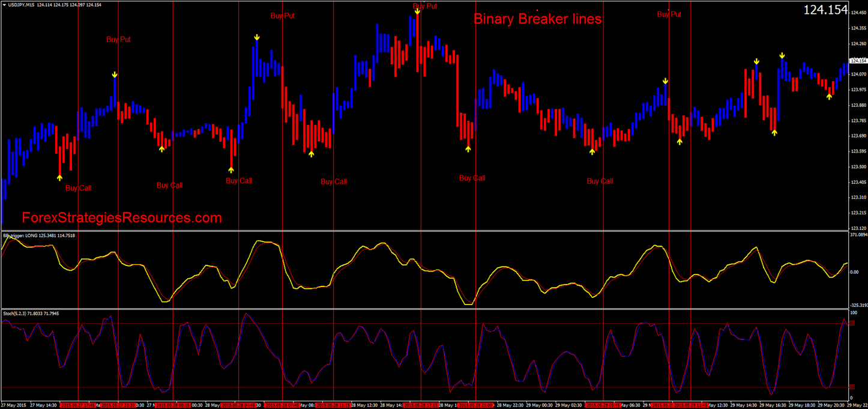Click the '29 May 00:30' time axis label
868x409 pixels.
click(x=539, y=405)
